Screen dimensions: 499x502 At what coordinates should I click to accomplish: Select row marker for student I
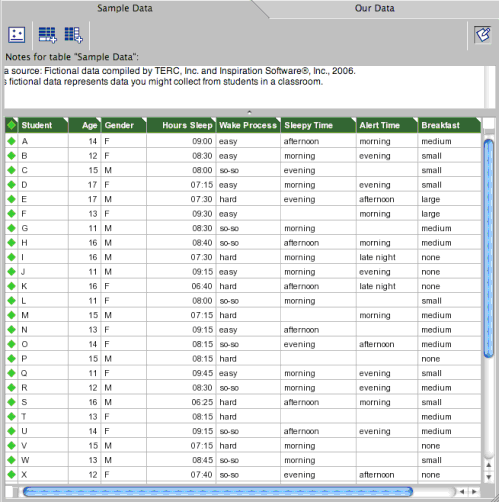pyautogui.click(x=11, y=257)
